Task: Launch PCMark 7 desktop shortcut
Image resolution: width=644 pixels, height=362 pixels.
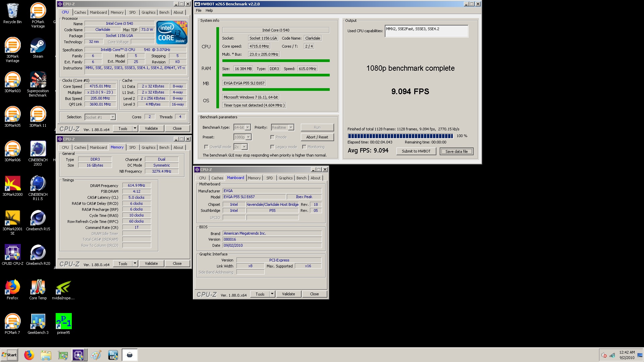Action: coord(12,324)
